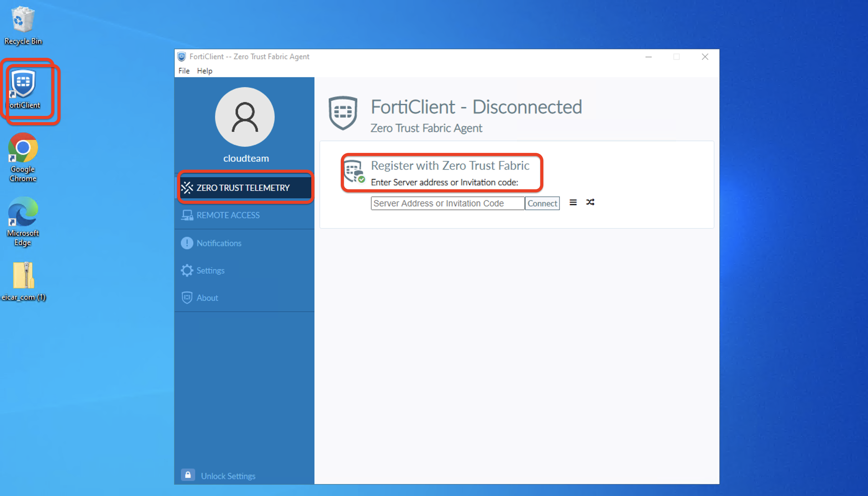Click the shuffle arrows icon next to Connect
The height and width of the screenshot is (496, 868).
pos(590,202)
